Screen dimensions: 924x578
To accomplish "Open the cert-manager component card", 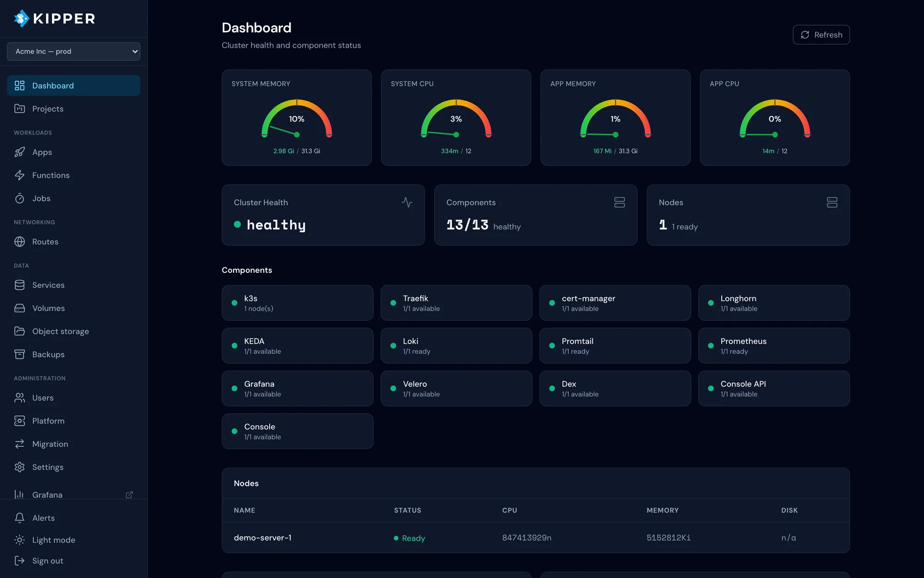I will 615,303.
